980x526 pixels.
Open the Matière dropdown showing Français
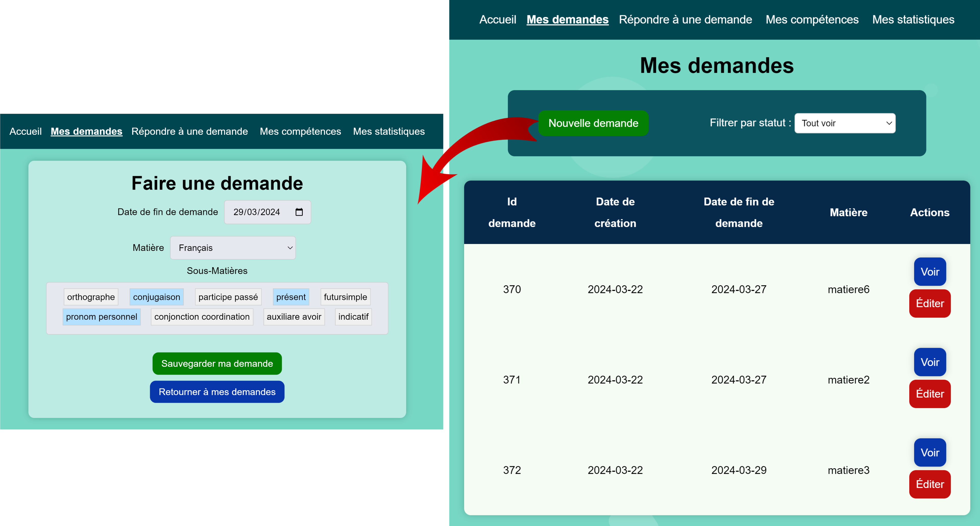[x=233, y=248]
